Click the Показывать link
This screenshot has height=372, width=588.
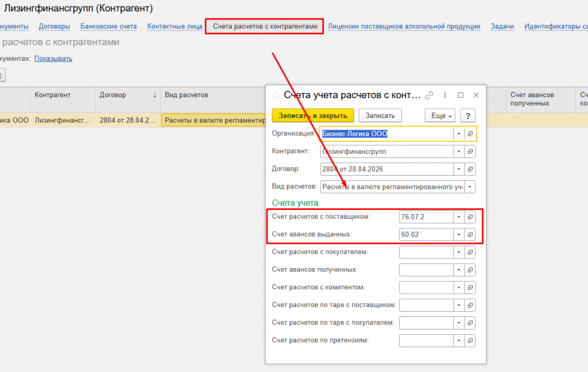coord(53,59)
